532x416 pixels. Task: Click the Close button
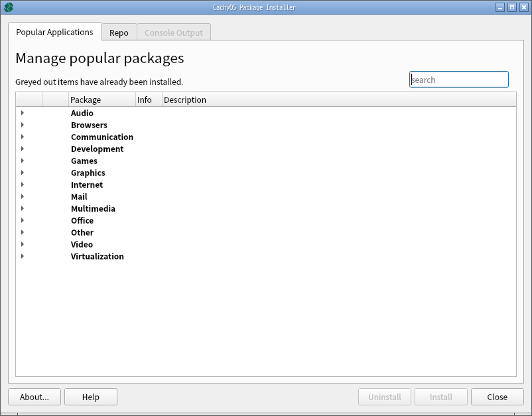tap(497, 397)
